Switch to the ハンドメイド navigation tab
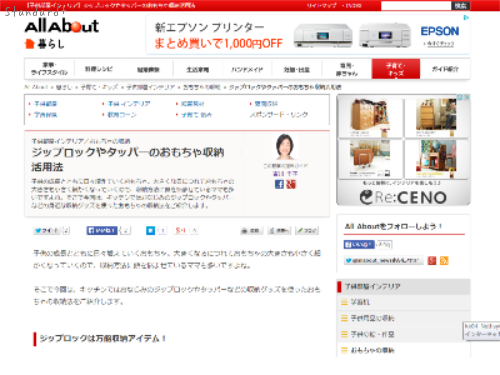 247,69
